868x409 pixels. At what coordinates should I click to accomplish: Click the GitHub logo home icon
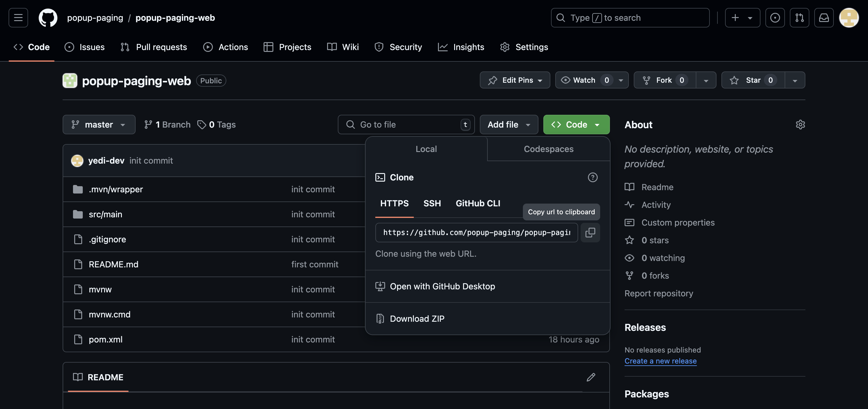tap(48, 18)
